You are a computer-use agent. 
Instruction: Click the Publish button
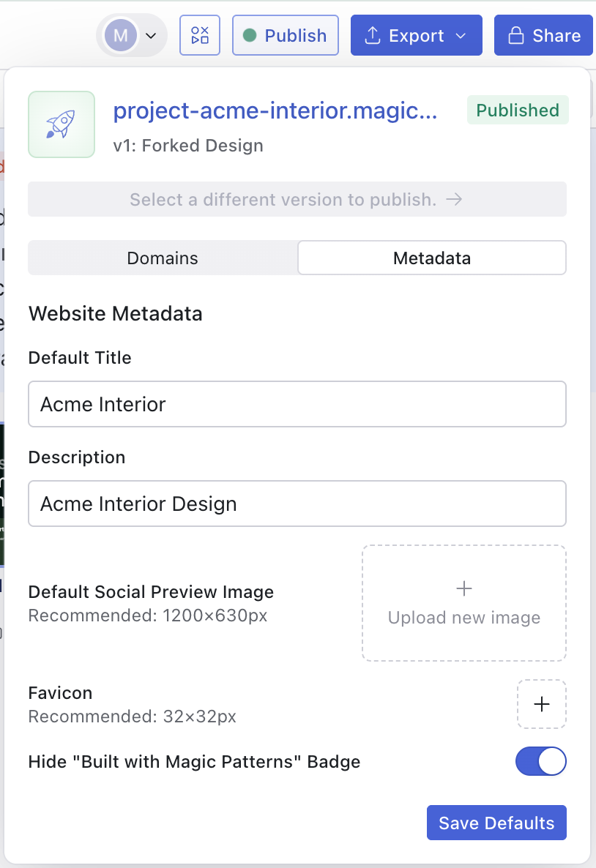click(285, 34)
